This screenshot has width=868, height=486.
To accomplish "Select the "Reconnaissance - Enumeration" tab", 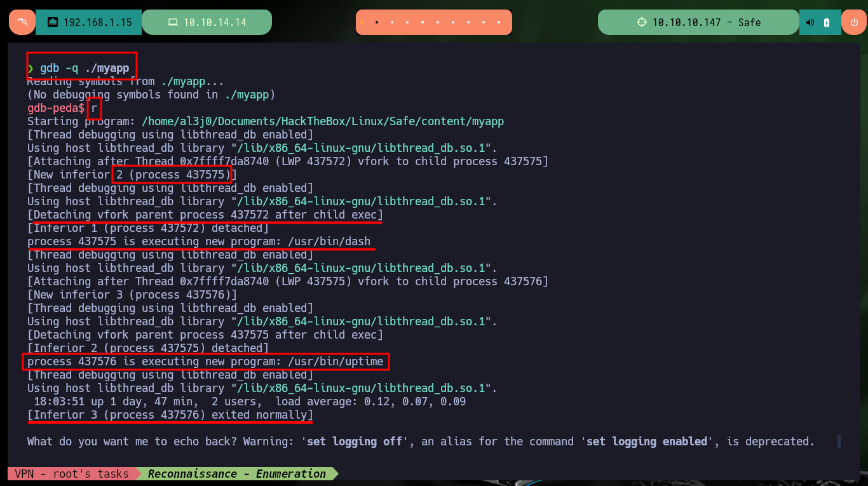I will 236,473.
